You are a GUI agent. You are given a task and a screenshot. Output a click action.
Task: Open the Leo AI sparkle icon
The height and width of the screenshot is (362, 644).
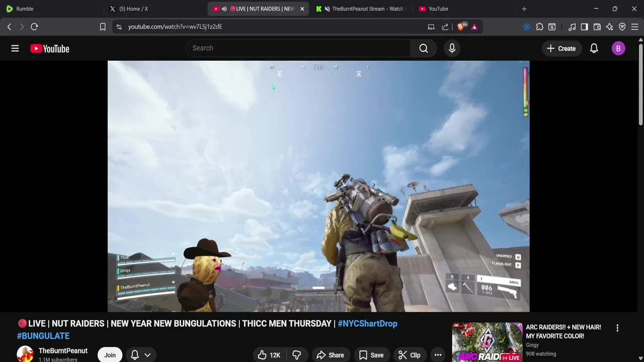pos(610,27)
